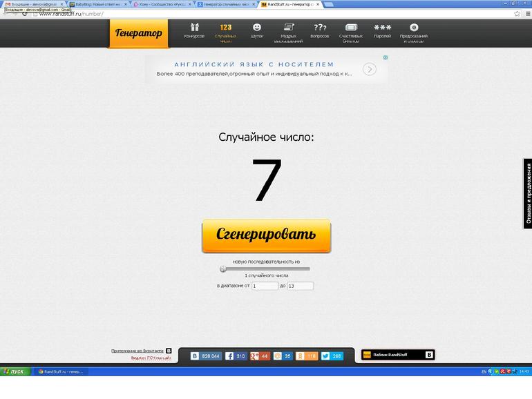Open the Windows пуск start menu
This screenshot has height=399, width=532.
click(15, 371)
